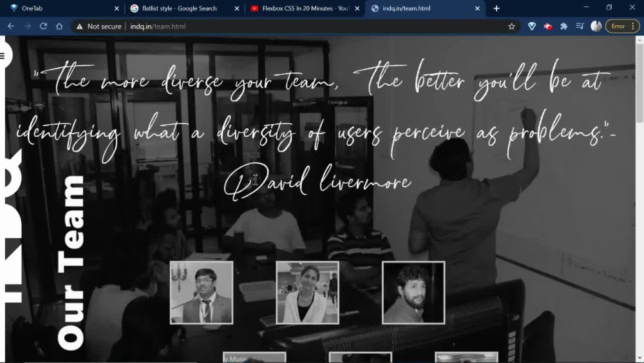Open the browser home page
The height and width of the screenshot is (363, 644).
pos(59,26)
